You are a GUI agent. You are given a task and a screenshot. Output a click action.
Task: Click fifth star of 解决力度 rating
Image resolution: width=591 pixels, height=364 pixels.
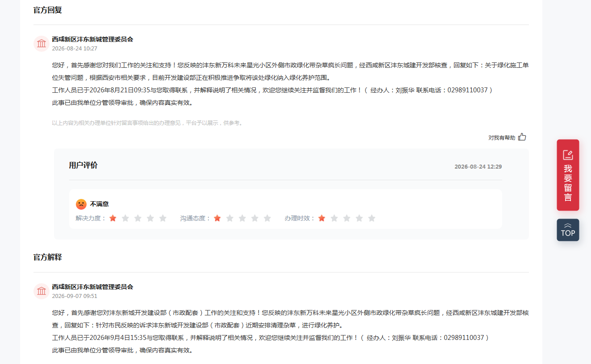coord(163,218)
